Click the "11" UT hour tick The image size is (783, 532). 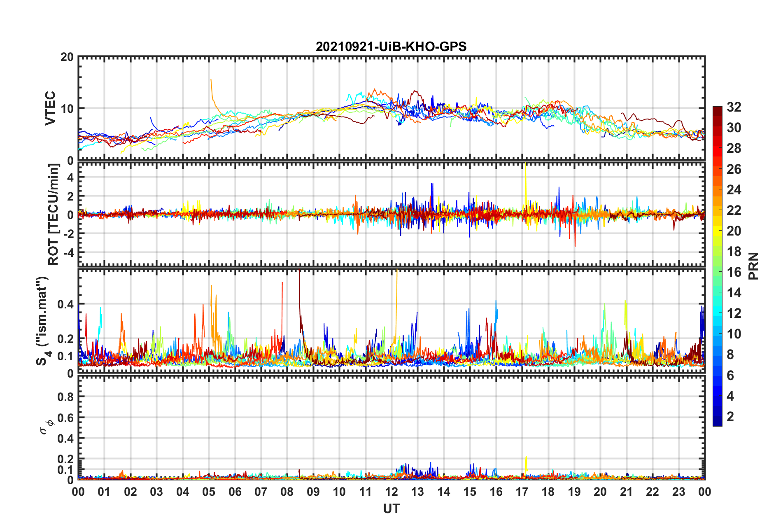tap(366, 492)
